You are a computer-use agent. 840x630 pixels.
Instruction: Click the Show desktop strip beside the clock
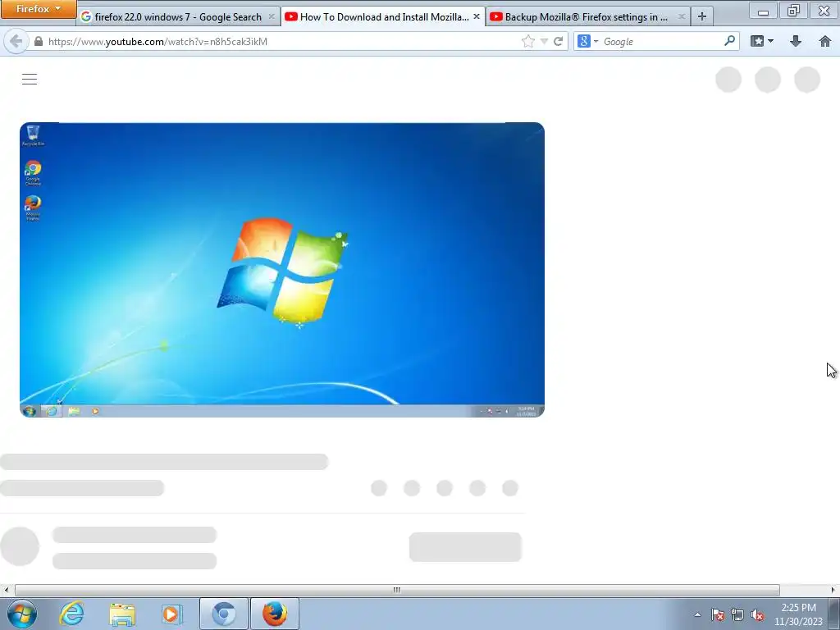coord(834,614)
